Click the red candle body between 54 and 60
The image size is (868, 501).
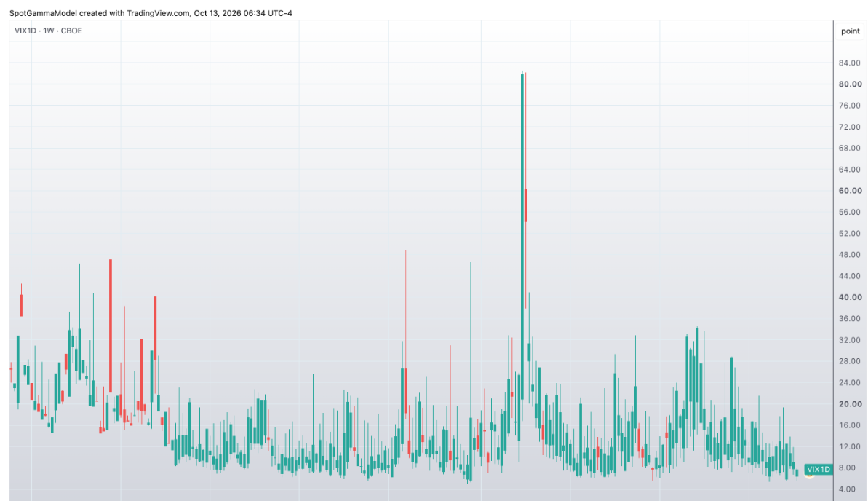pyautogui.click(x=526, y=205)
